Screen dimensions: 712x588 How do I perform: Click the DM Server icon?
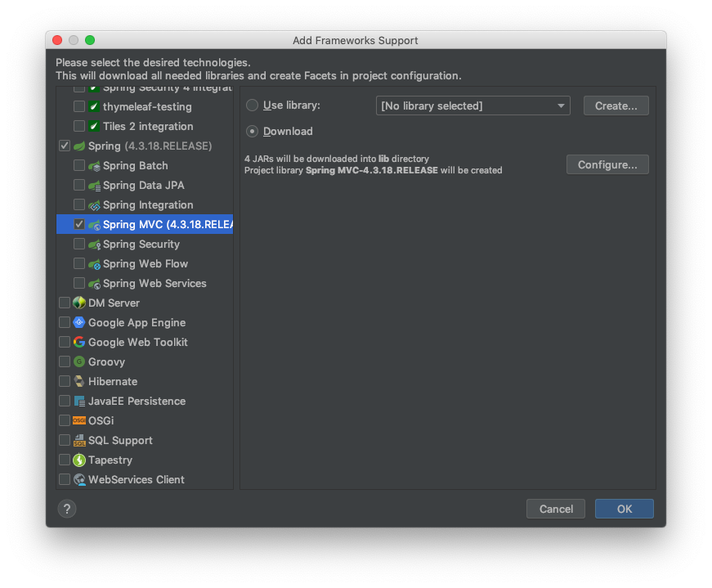point(79,303)
